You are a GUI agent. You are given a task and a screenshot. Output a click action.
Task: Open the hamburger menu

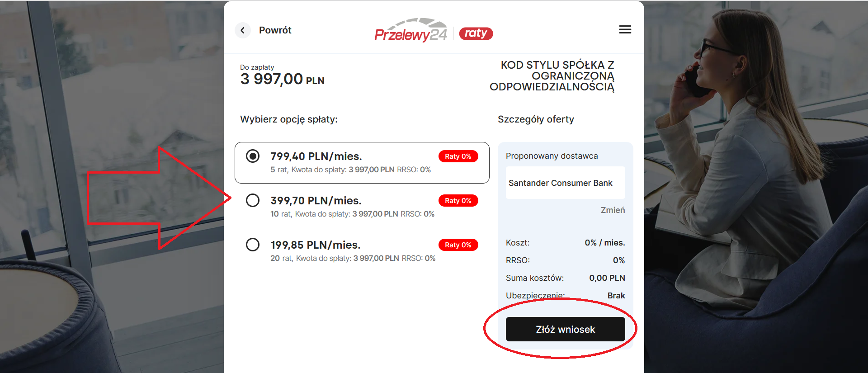coord(625,30)
